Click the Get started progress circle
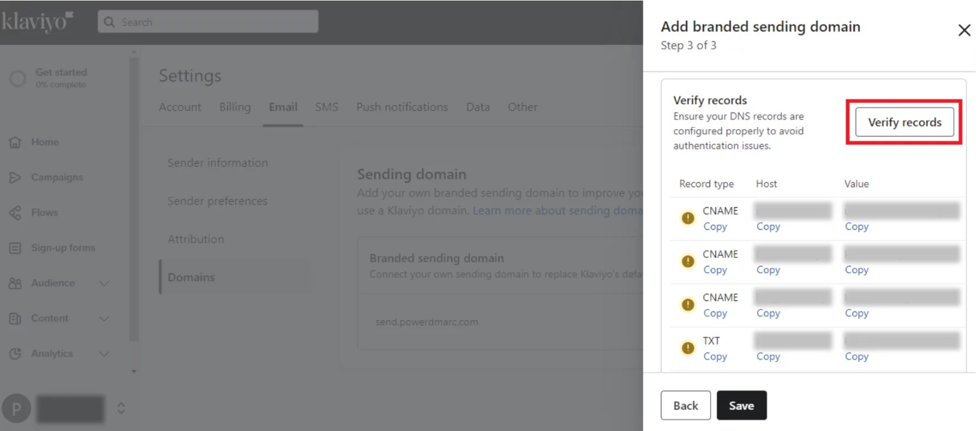The image size is (980, 431). (18, 78)
